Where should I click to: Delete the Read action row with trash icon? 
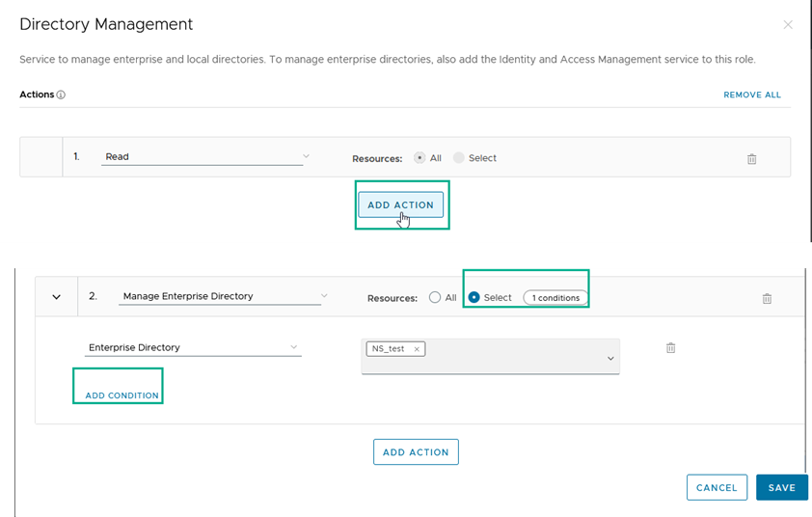(x=751, y=159)
